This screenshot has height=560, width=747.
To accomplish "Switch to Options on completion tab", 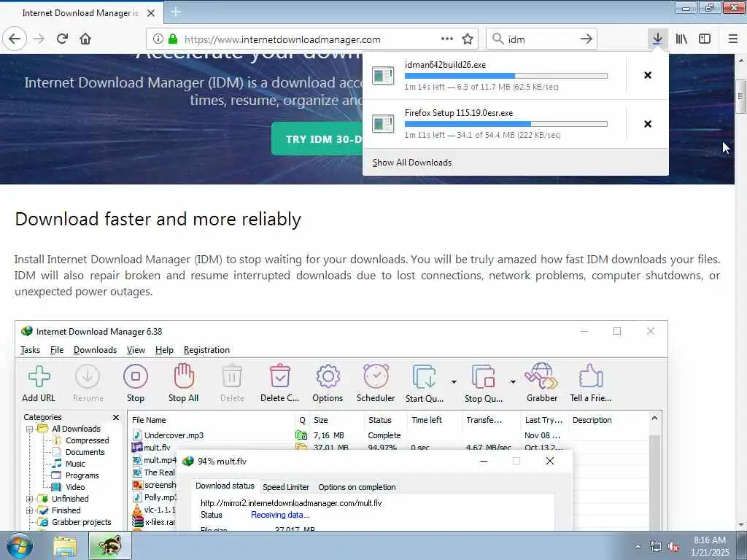I will pyautogui.click(x=357, y=487).
